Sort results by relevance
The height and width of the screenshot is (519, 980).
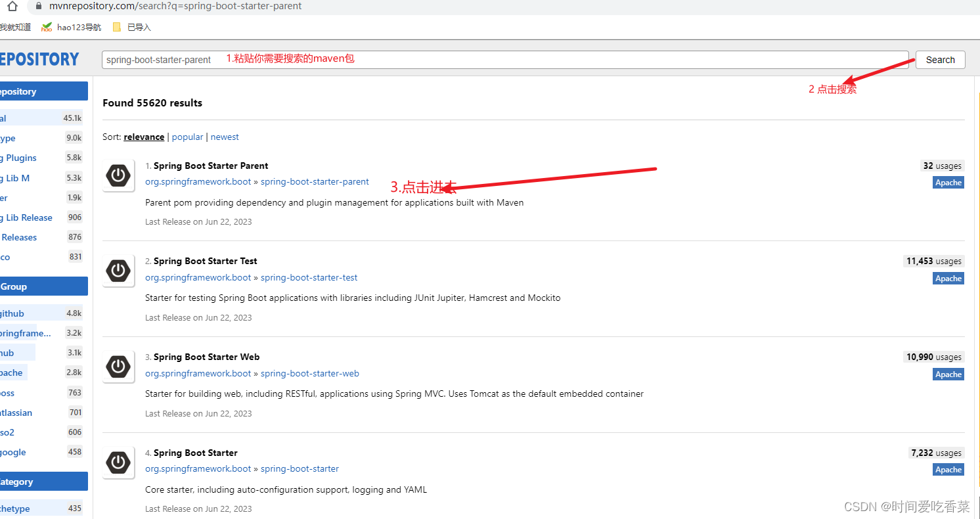[144, 137]
